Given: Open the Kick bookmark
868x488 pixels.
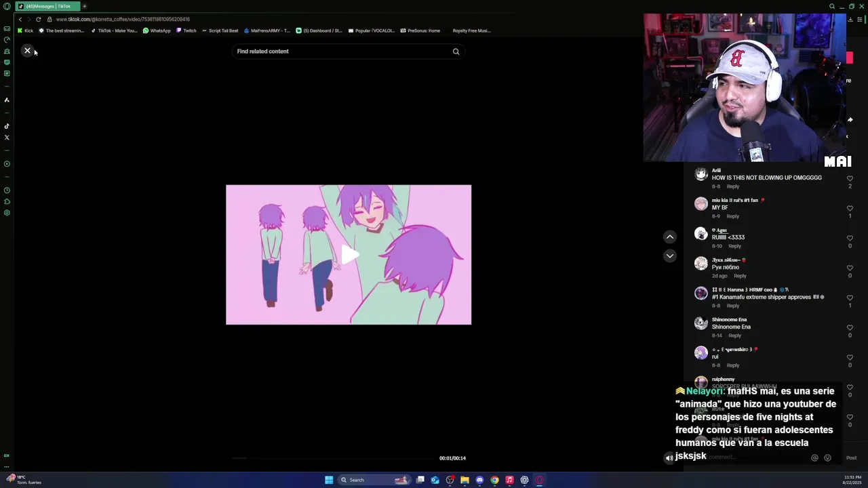Looking at the screenshot, I should click(x=25, y=30).
